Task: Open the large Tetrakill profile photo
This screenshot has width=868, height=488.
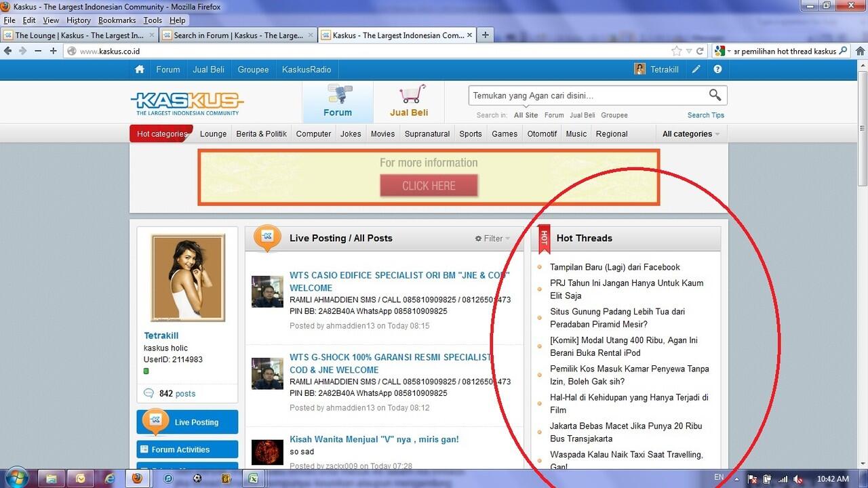Action: (x=188, y=278)
